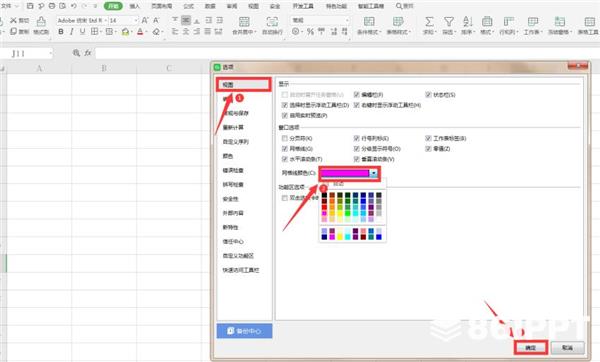Expand the cell name box dropdown J11
This screenshot has height=362, width=600.
[x=51, y=54]
